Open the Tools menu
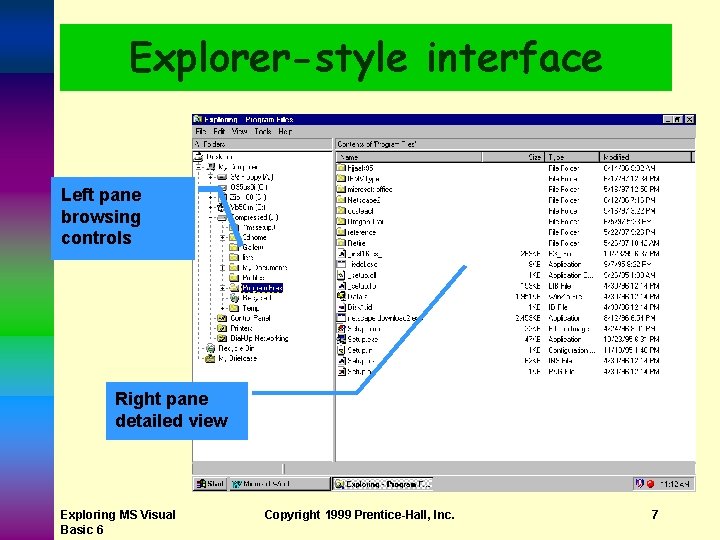Image resolution: width=720 pixels, height=540 pixels. [x=263, y=131]
